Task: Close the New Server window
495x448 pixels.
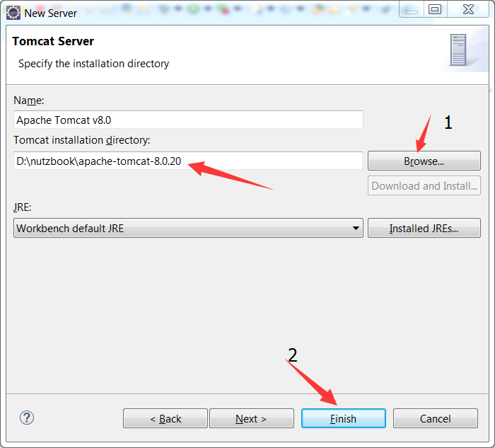Action: click(x=468, y=9)
